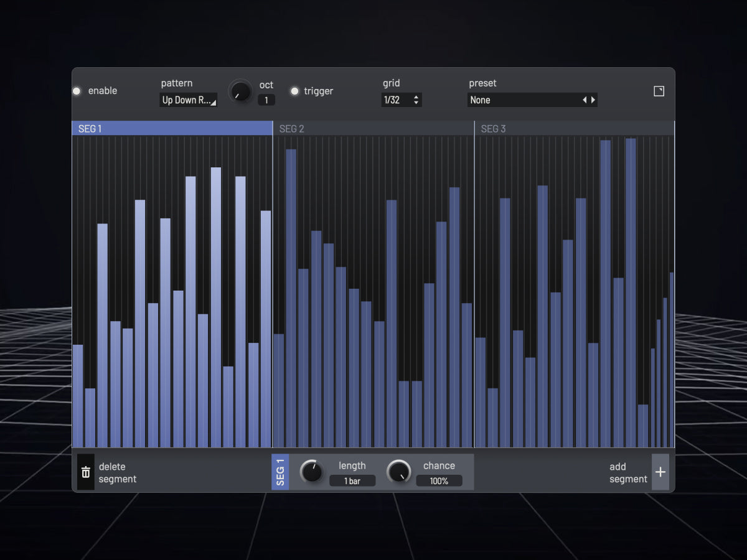Go to the previous preset with the left arrow
This screenshot has height=560, width=747.
click(x=585, y=100)
